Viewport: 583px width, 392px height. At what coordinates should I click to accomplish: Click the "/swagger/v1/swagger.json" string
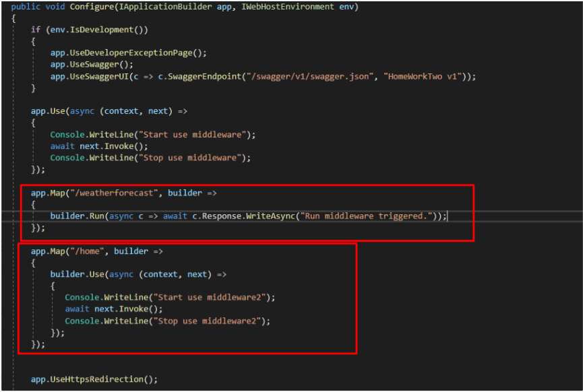point(310,77)
